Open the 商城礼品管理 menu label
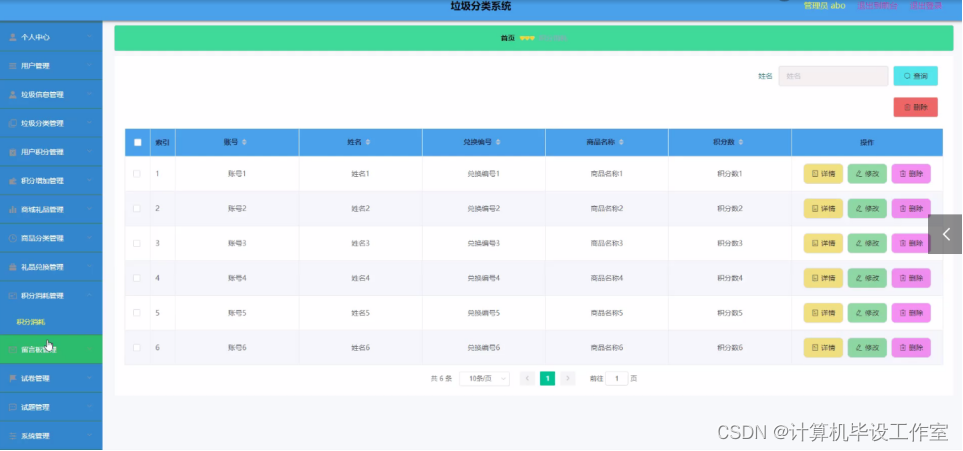The image size is (963, 451). 42,210
